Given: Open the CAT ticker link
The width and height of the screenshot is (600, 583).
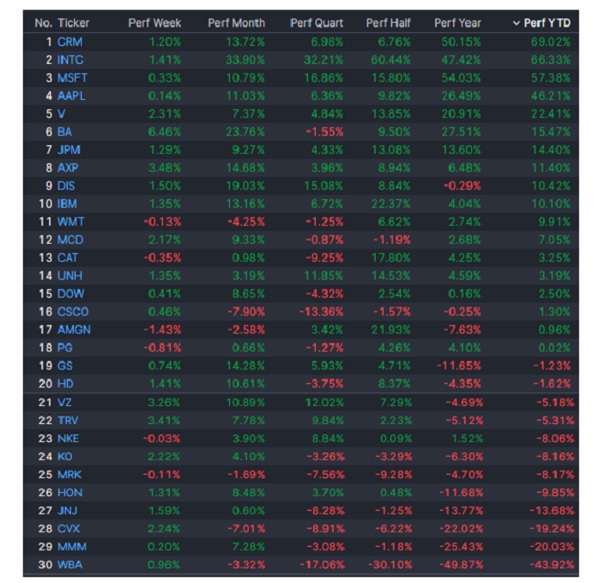Looking at the screenshot, I should 67,257.
